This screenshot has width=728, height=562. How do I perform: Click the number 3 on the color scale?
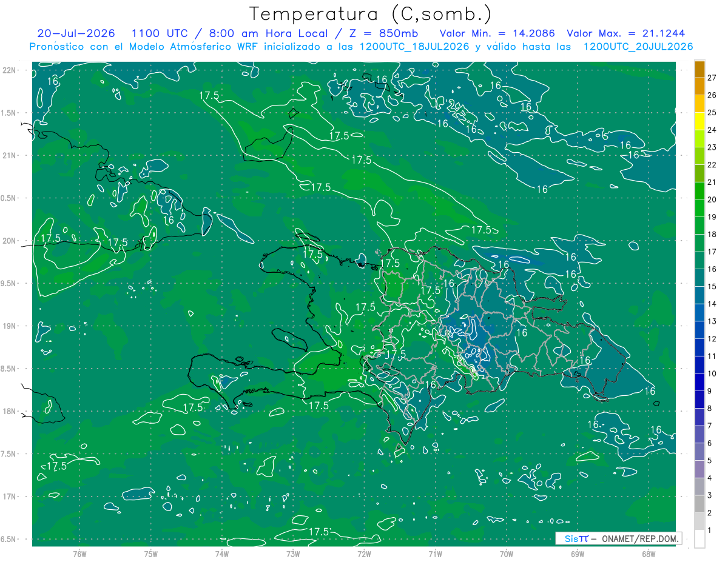710,496
